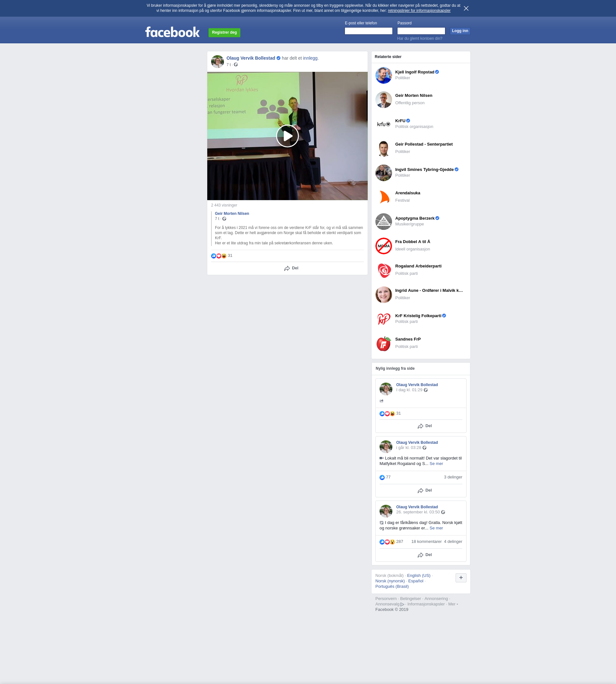Expand 'Se mer' on fårikålens dag post
616x684 pixels.
pos(436,528)
